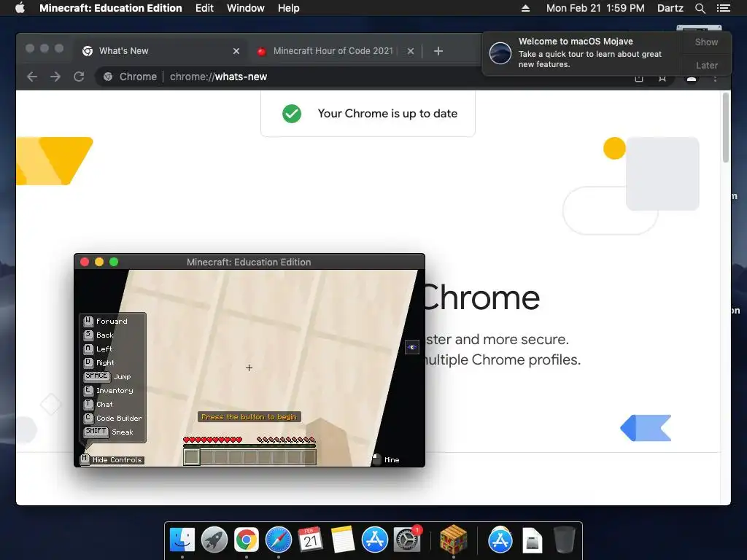
Task: Open a new Chrome tab
Action: (438, 51)
